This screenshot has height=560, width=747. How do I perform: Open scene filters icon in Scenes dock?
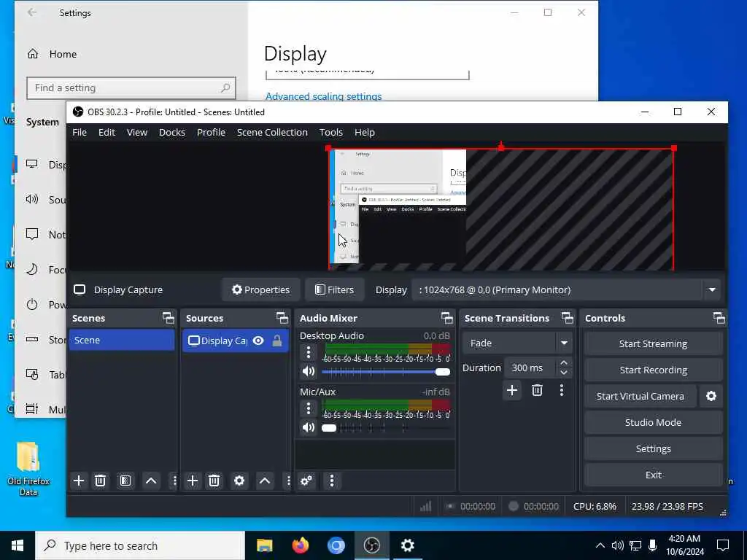(125, 481)
